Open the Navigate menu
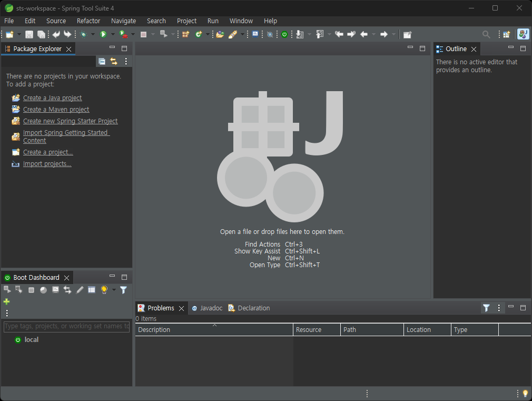The height and width of the screenshot is (401, 532). [123, 21]
